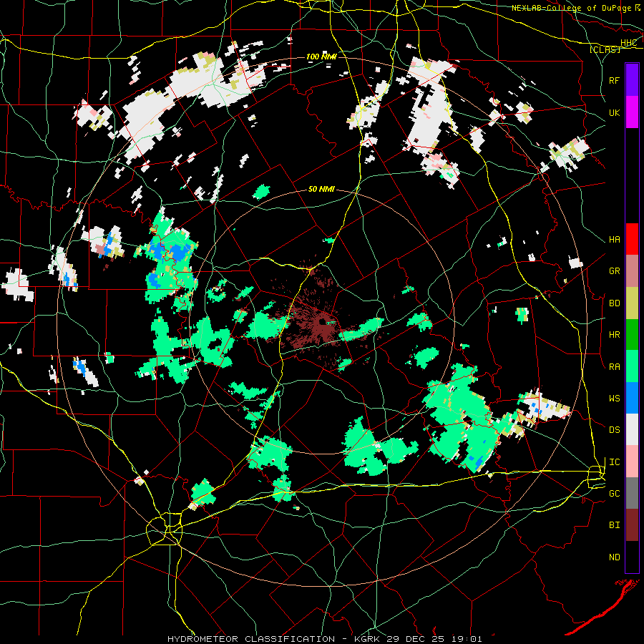Click the RF purple legend swatch
Image resolution: width=644 pixels, height=644 pixels.
632,80
